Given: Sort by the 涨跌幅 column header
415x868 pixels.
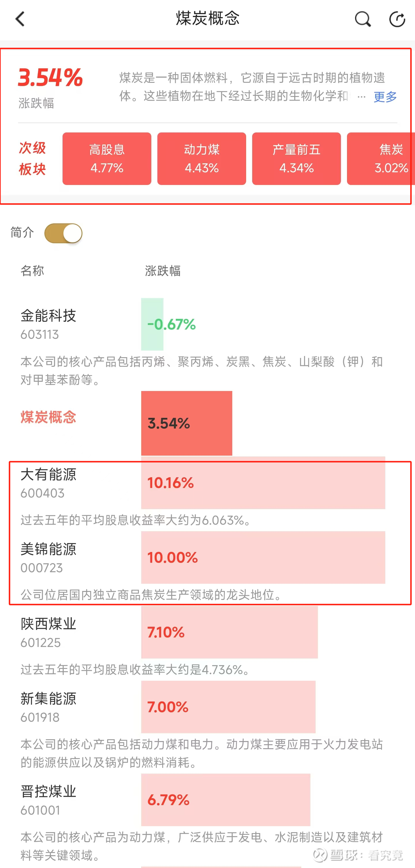Looking at the screenshot, I should pos(163,271).
